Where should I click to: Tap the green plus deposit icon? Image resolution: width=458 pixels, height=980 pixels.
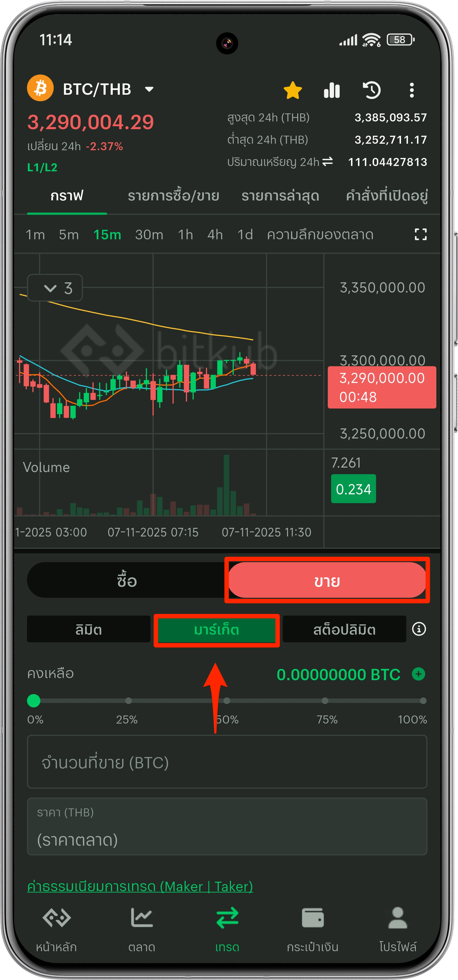click(419, 674)
